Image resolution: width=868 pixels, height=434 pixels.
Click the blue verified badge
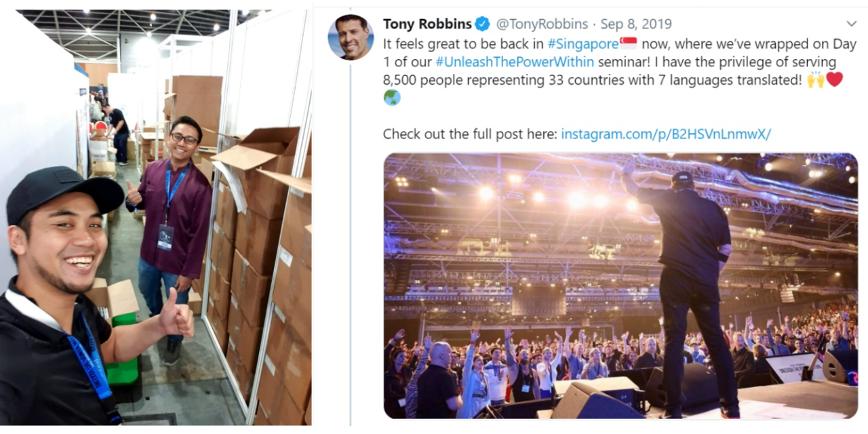[482, 24]
